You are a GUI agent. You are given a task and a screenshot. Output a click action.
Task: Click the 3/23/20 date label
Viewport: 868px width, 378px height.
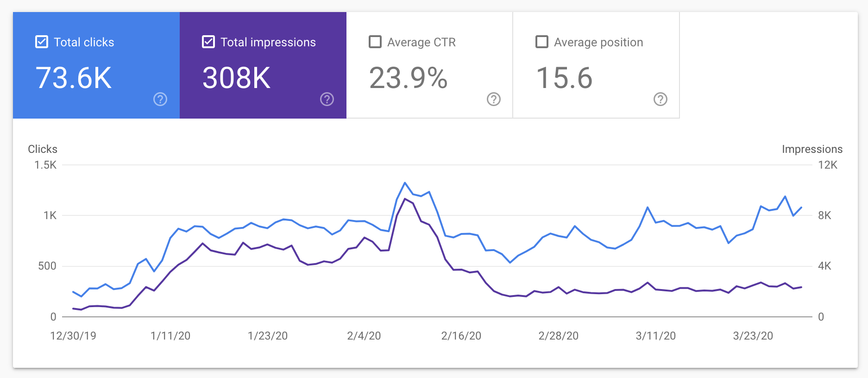[x=753, y=336]
